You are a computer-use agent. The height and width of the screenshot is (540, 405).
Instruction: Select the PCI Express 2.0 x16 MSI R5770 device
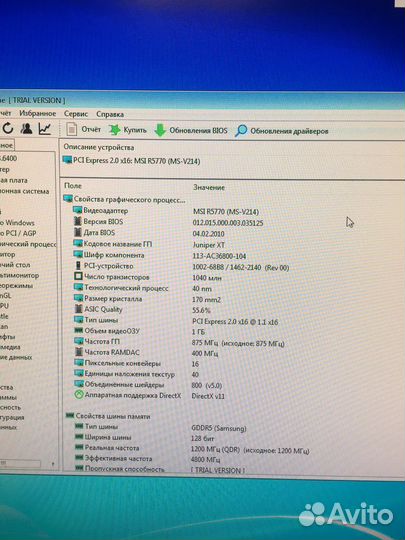coord(132,160)
